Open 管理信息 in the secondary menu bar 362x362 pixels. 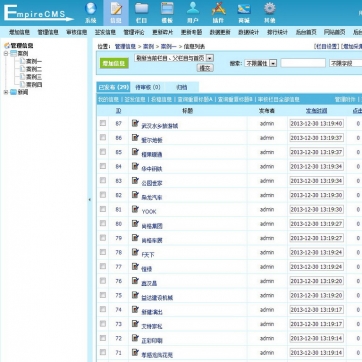click(x=48, y=32)
